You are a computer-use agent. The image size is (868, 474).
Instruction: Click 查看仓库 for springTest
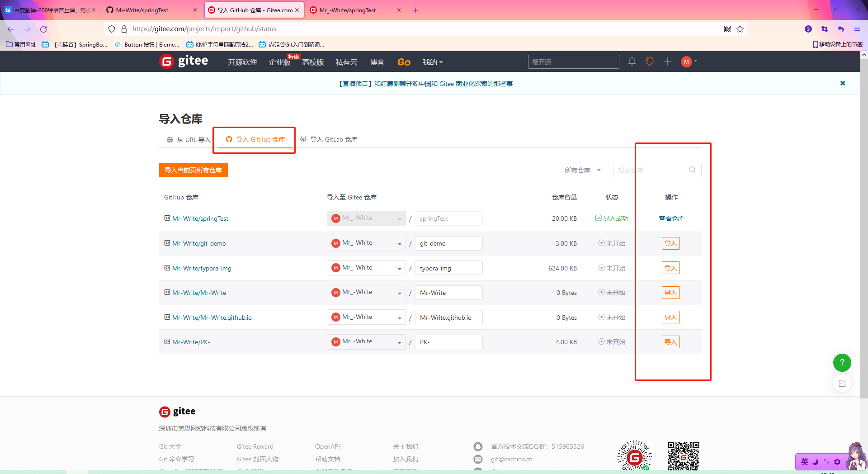[671, 218]
